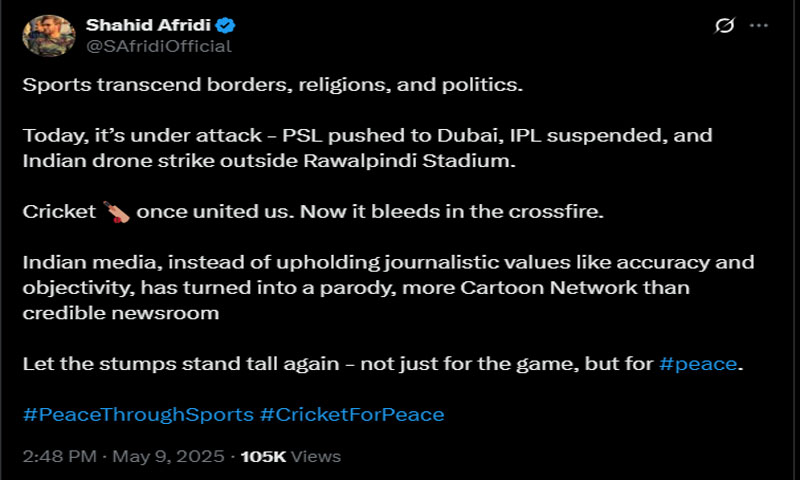Open the @SAfridiOfficial handle link
Image resolution: width=800 pixels, height=480 pixels.
[159, 46]
